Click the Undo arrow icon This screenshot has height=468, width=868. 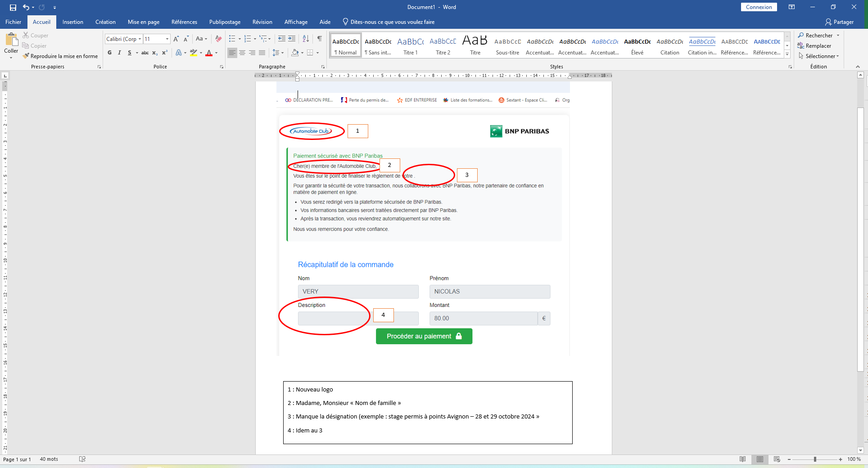click(26, 7)
